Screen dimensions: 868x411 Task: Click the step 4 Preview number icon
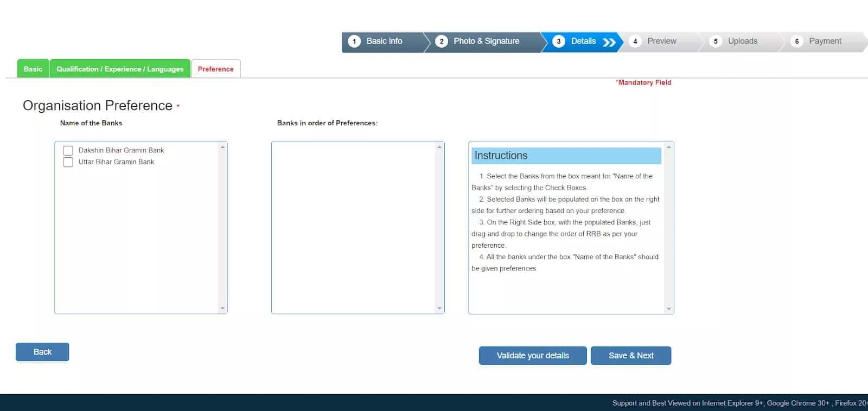tap(635, 41)
